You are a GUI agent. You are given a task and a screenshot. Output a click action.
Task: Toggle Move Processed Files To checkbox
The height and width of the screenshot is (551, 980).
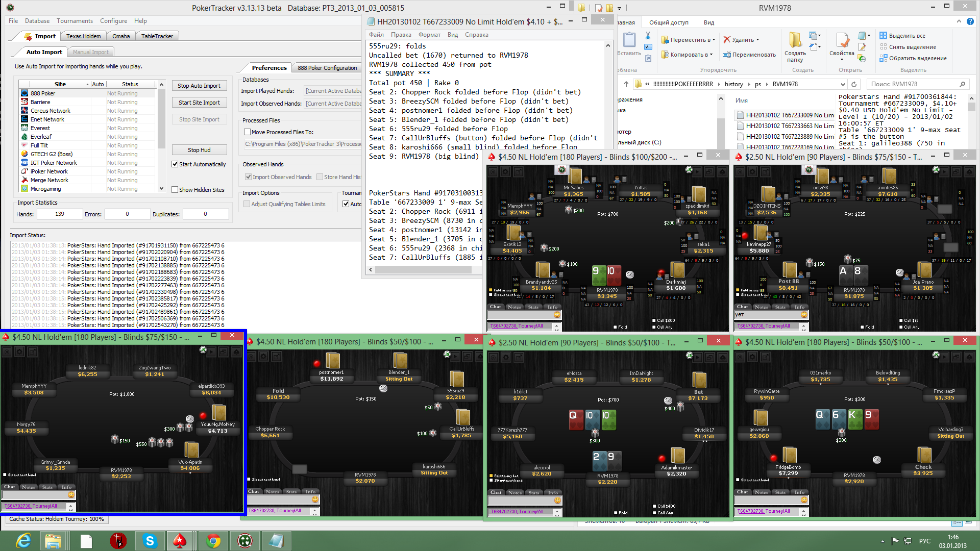[248, 132]
